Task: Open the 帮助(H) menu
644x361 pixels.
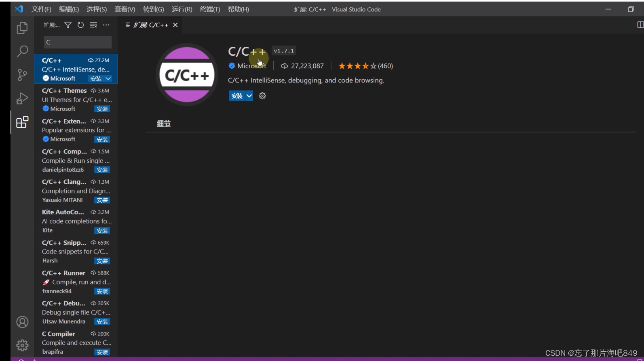Action: point(239,9)
